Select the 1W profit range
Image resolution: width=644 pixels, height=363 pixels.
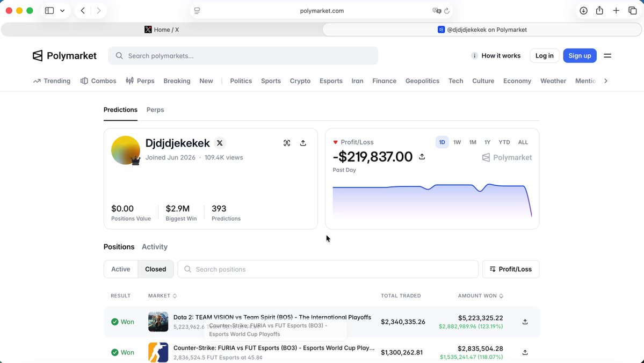point(457,142)
